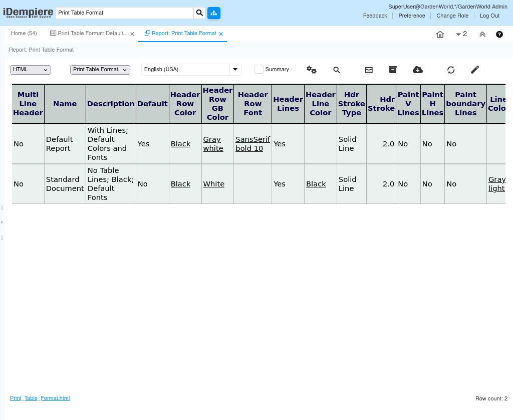This screenshot has height=420, width=513.
Task: Collapse the header with double chevron icon
Action: tap(482, 35)
